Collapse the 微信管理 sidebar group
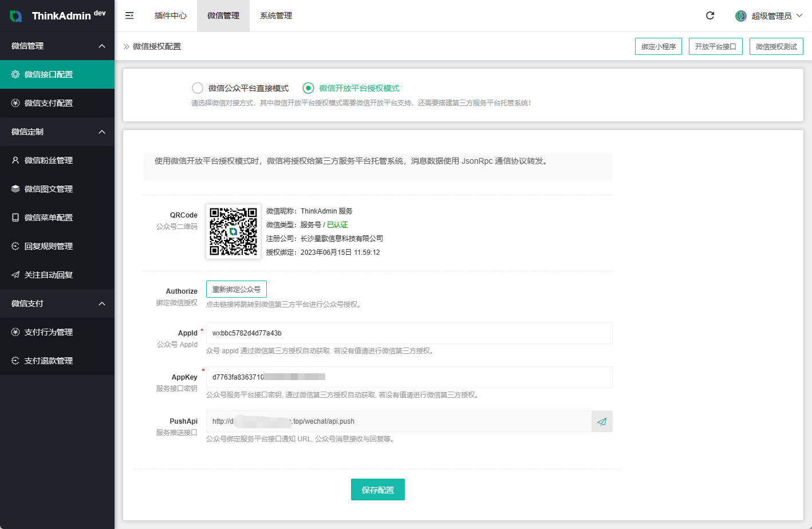Image resolution: width=812 pixels, height=529 pixels. pos(102,46)
